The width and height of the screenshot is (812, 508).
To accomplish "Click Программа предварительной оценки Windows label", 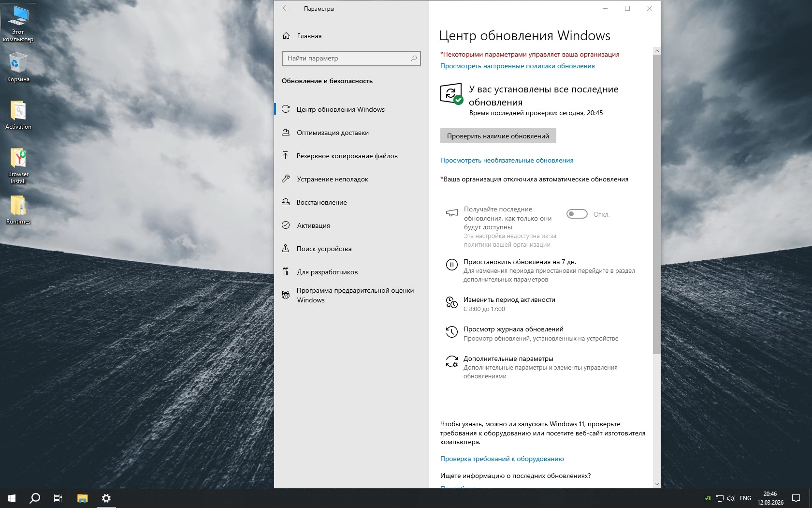I will pyautogui.click(x=355, y=295).
